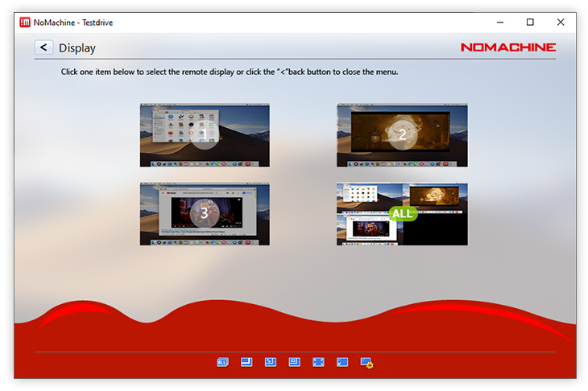The height and width of the screenshot is (391, 588).
Task: Maximize the NoMachine Testdrive window
Action: [530, 23]
